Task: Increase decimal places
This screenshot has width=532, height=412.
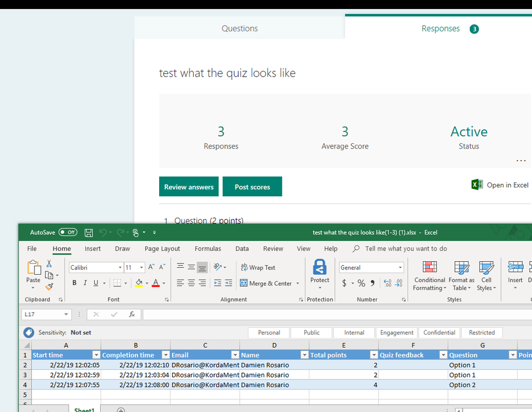Action: (x=388, y=283)
